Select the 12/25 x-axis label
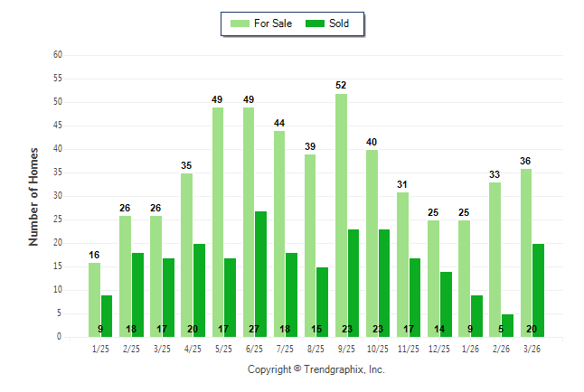 coord(439,350)
